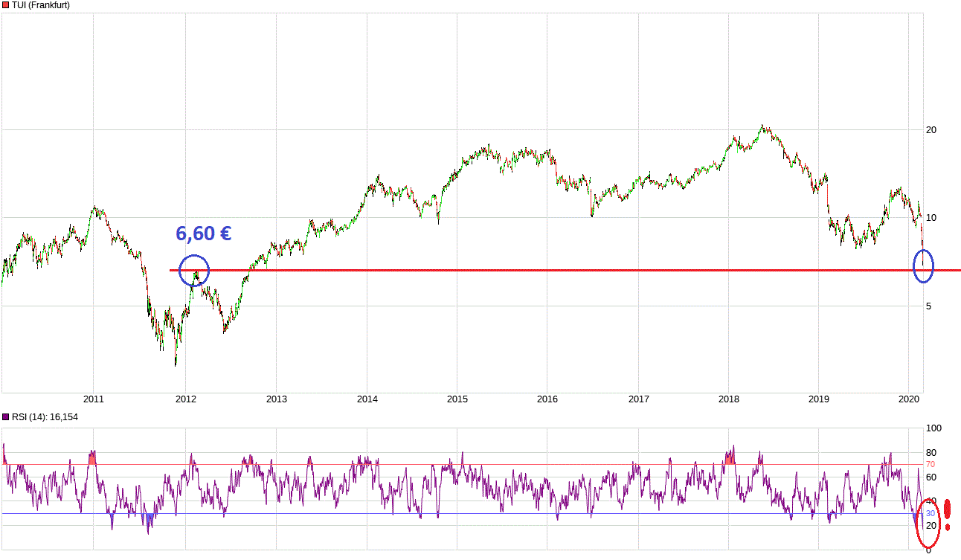Select the "TUI (Frankfurt)" chart title
Viewport: 961px width, 560px height.
coord(41,5)
